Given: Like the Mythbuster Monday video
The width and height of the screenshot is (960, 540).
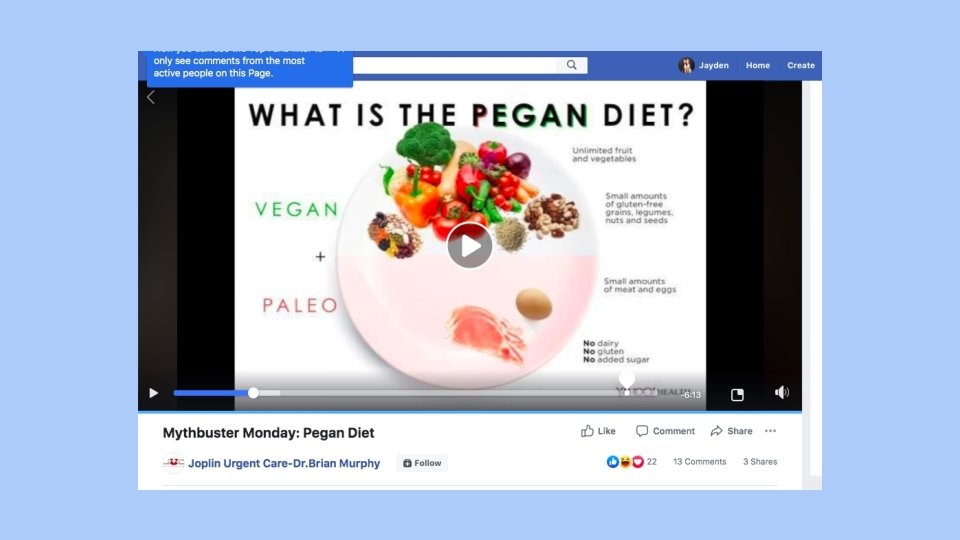Looking at the screenshot, I should 598,431.
